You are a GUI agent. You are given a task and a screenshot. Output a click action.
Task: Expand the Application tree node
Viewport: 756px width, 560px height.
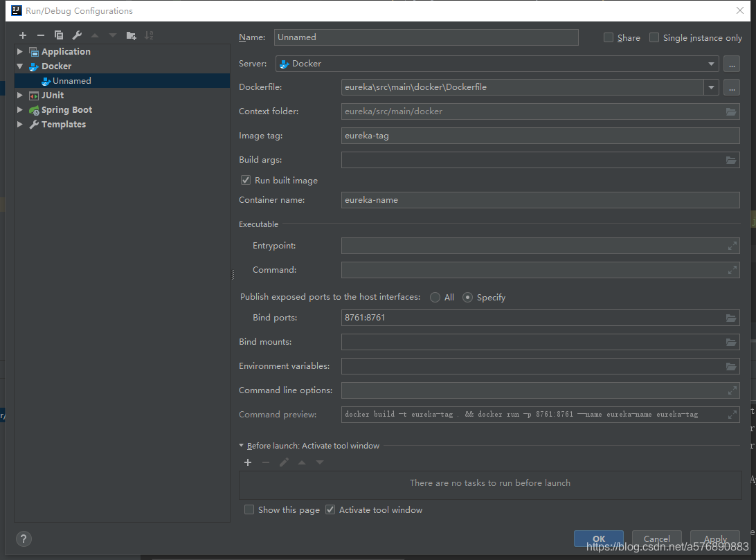coord(20,51)
